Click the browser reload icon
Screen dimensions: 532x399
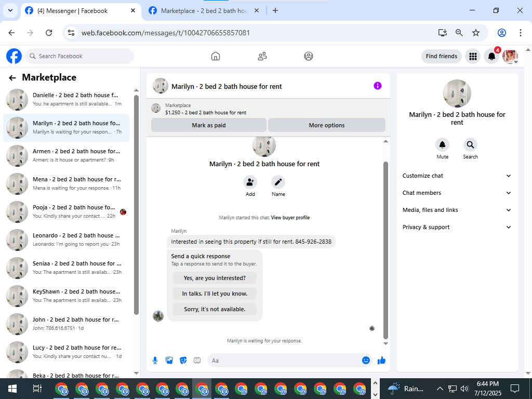49,33
